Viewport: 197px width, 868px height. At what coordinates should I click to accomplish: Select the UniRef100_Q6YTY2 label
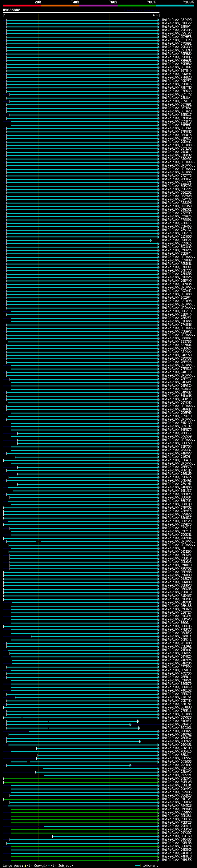coord(176,94)
